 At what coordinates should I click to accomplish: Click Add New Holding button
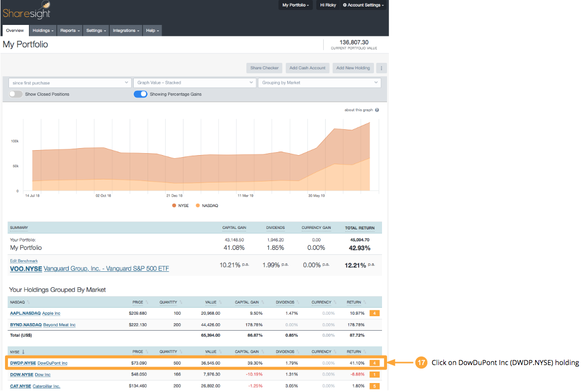(353, 68)
